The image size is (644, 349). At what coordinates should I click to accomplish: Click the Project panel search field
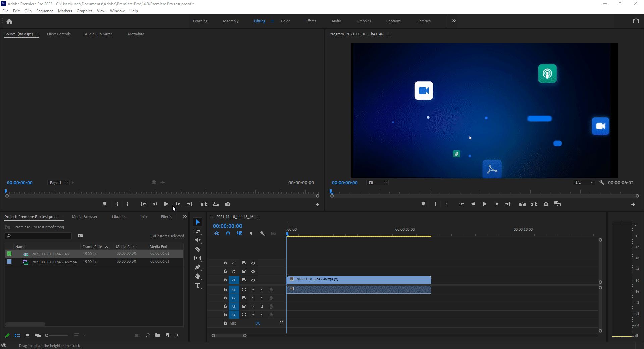(39, 236)
